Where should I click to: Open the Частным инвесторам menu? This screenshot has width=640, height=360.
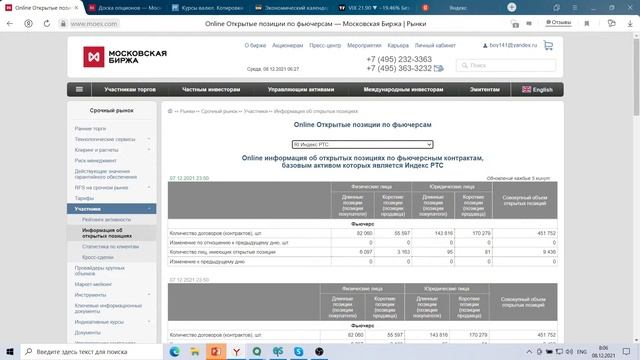coord(211,89)
